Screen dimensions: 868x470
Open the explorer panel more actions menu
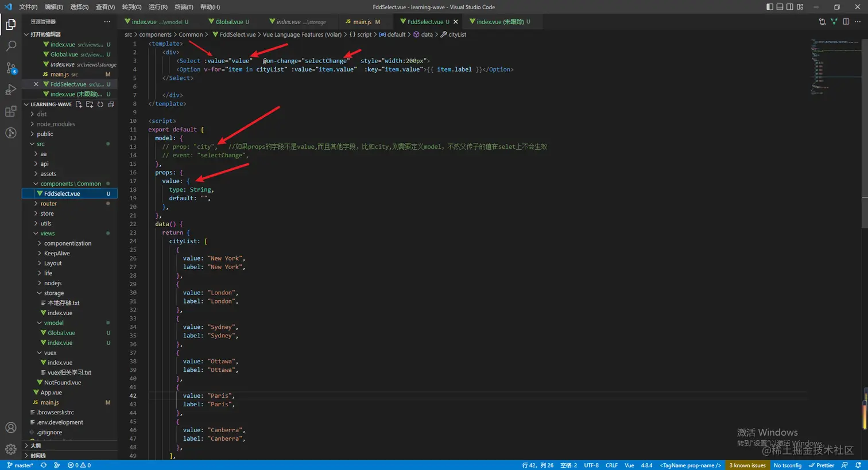click(x=107, y=22)
